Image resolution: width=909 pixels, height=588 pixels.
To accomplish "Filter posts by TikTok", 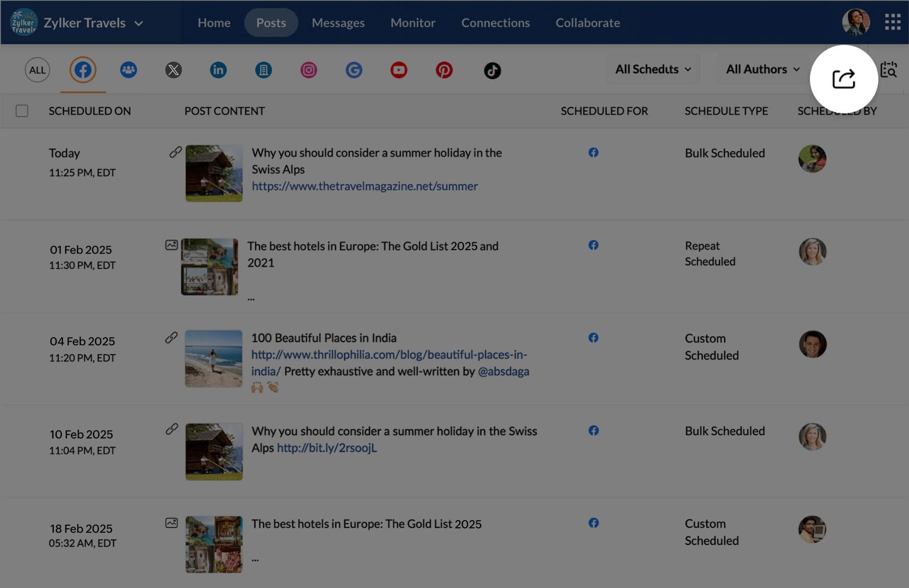I will 491,70.
